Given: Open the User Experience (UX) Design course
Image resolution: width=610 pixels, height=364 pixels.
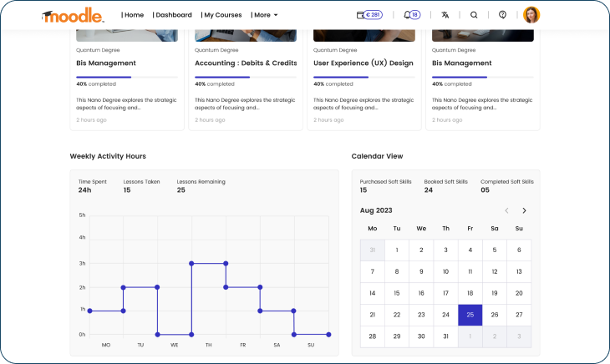Looking at the screenshot, I should [363, 63].
